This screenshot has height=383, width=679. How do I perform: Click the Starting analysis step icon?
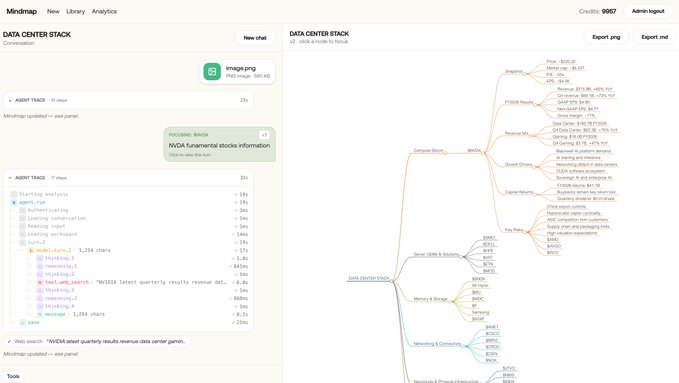[14, 195]
